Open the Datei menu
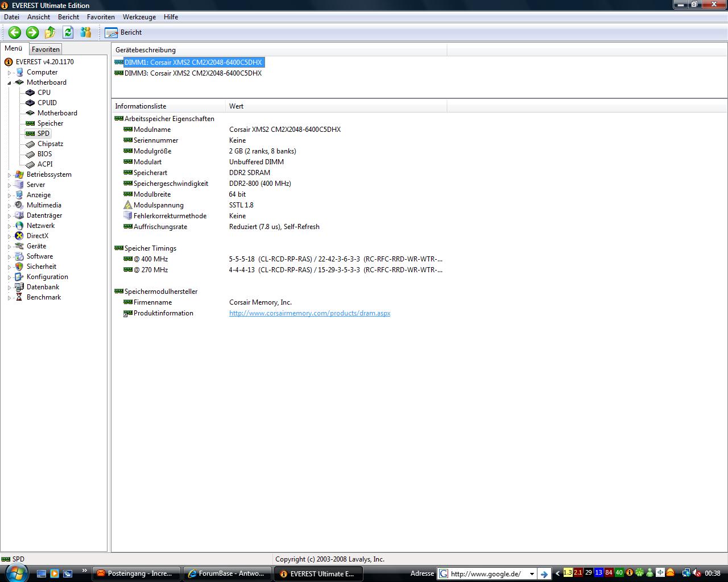Image resolution: width=728 pixels, height=582 pixels. point(11,17)
